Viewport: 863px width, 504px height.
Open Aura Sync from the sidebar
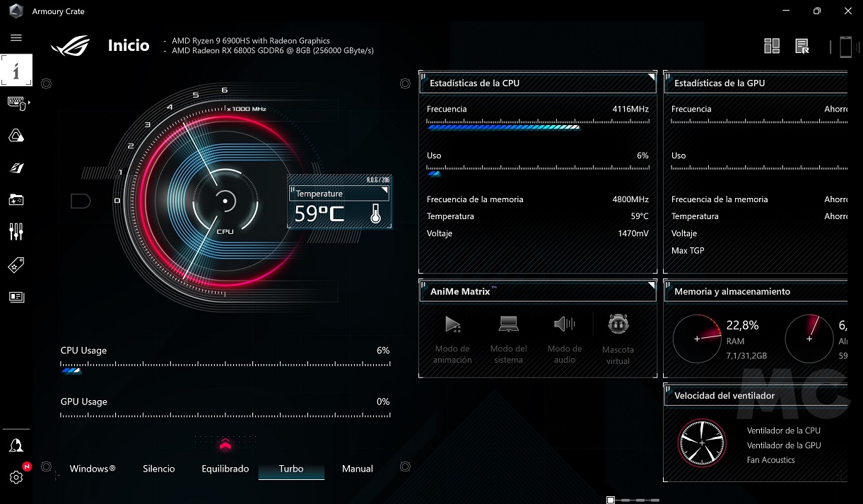(x=16, y=136)
